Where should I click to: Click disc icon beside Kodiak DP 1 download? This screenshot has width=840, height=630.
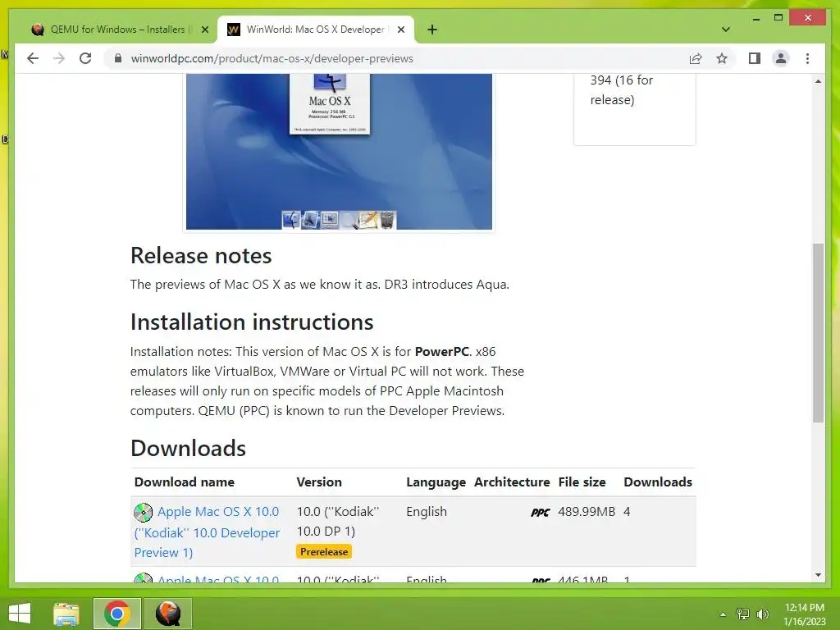143,512
